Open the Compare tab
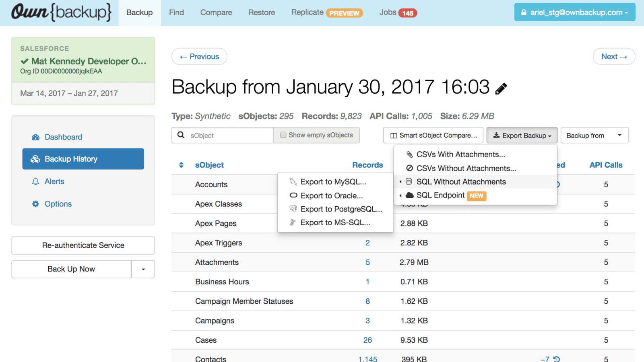The height and width of the screenshot is (362, 644). coord(216,12)
